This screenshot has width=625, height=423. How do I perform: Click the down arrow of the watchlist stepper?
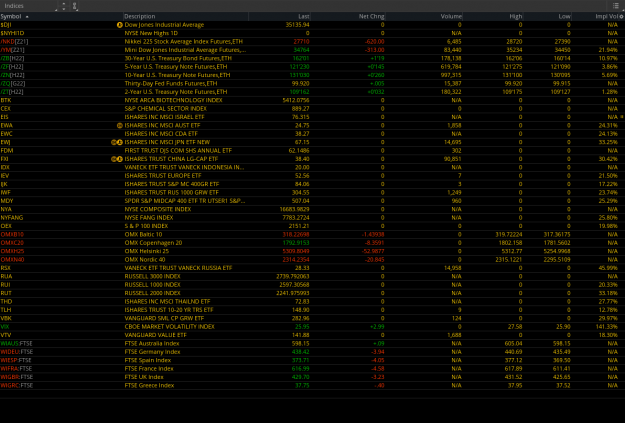(64, 8)
